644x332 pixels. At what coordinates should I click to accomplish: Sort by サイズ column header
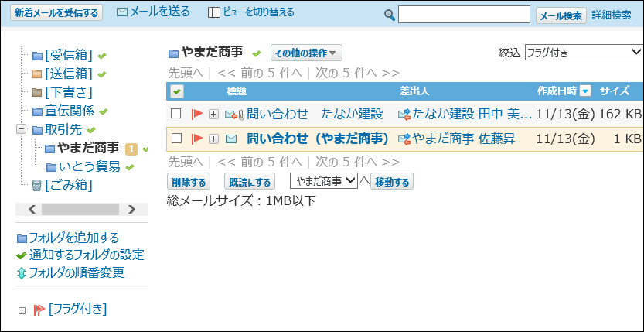615,91
